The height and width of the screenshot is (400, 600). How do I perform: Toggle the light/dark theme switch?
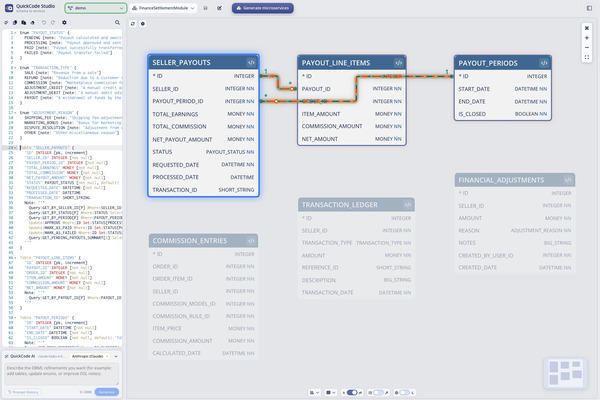point(404,392)
